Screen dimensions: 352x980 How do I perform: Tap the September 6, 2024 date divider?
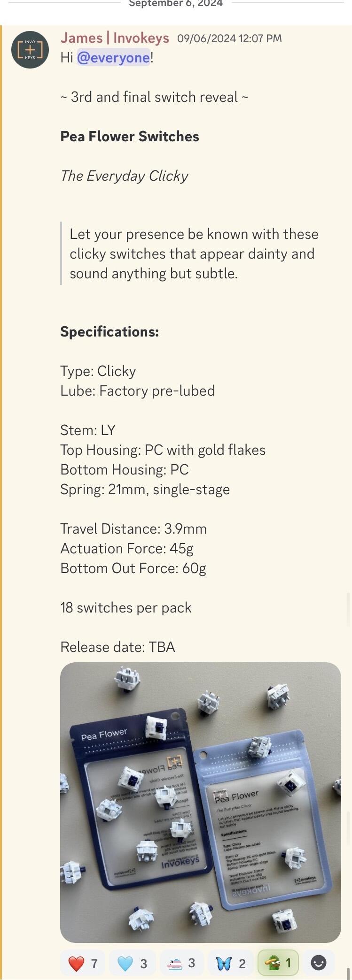[176, 4]
